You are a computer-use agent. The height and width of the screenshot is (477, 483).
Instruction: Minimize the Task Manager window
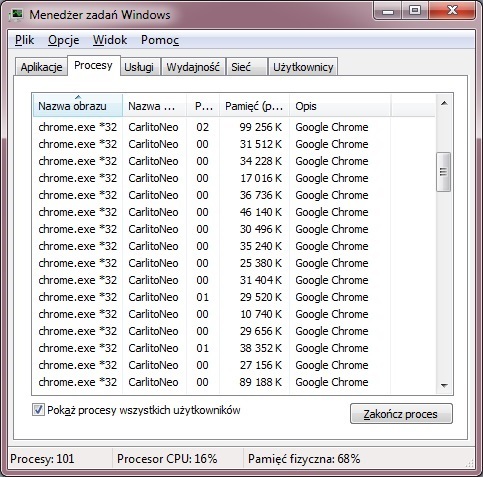pyautogui.click(x=388, y=11)
